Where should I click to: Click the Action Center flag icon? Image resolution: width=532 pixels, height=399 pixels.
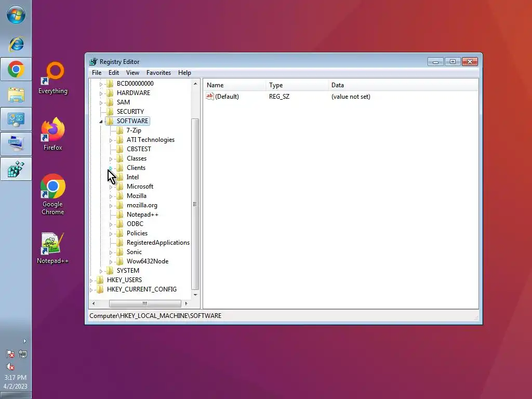(x=10, y=354)
